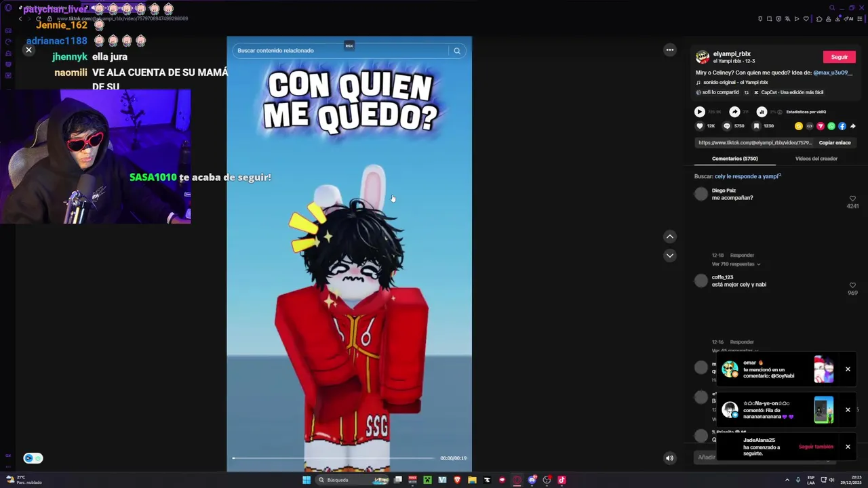868x488 pixels.
Task: Go to previous video with up arrow
Action: coord(670,237)
